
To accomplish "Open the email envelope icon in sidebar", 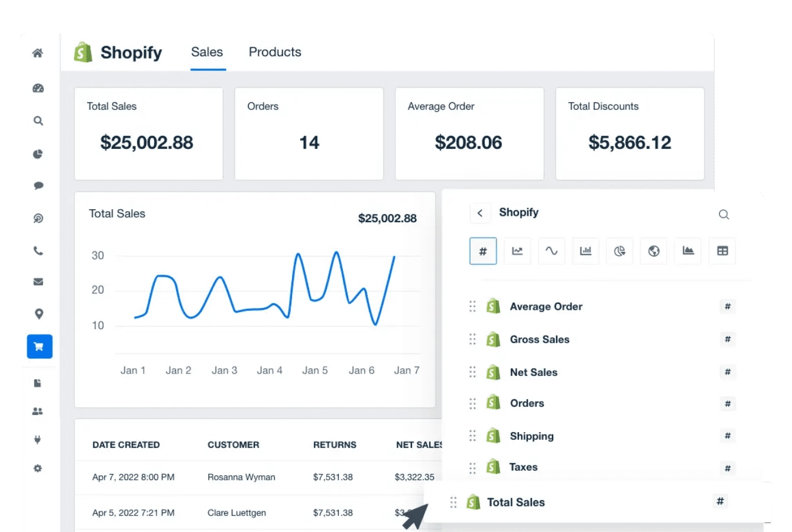I will pyautogui.click(x=38, y=282).
